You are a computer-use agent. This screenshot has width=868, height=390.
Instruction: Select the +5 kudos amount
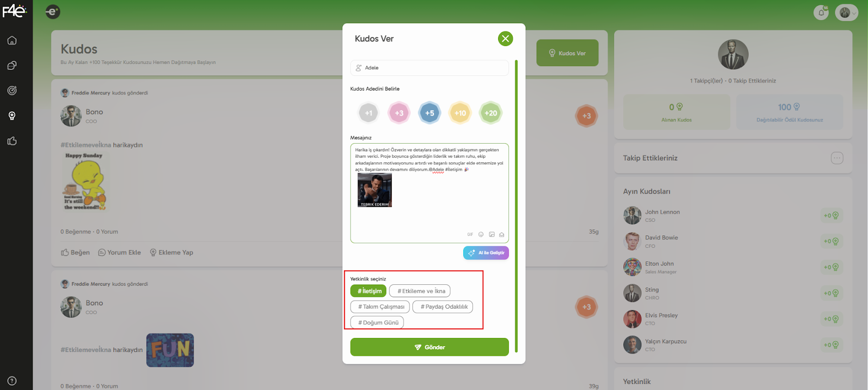tap(430, 113)
